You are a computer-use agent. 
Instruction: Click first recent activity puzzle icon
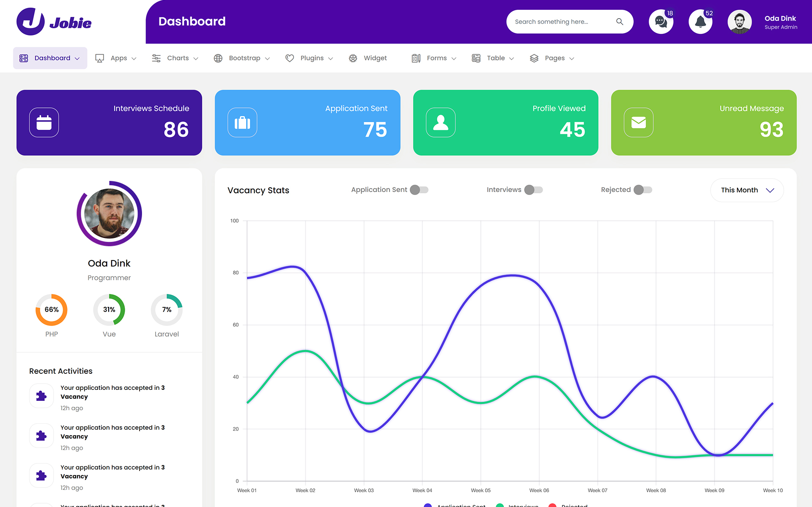[x=41, y=396]
